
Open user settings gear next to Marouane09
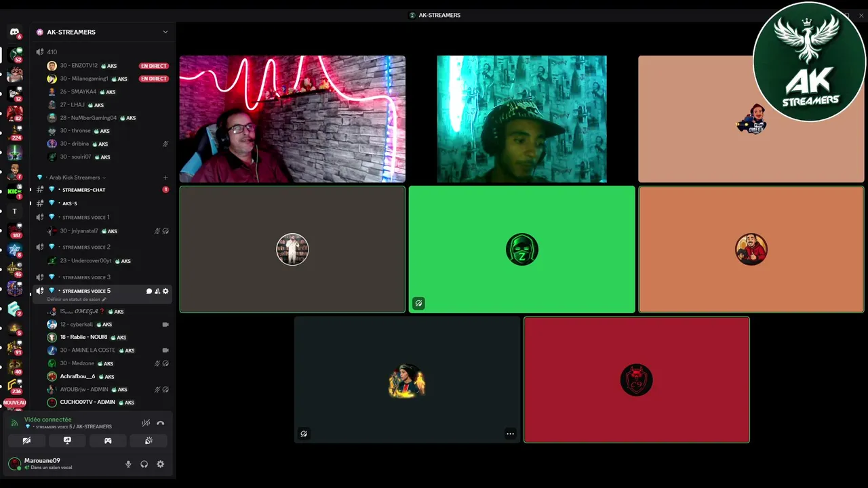(x=161, y=464)
